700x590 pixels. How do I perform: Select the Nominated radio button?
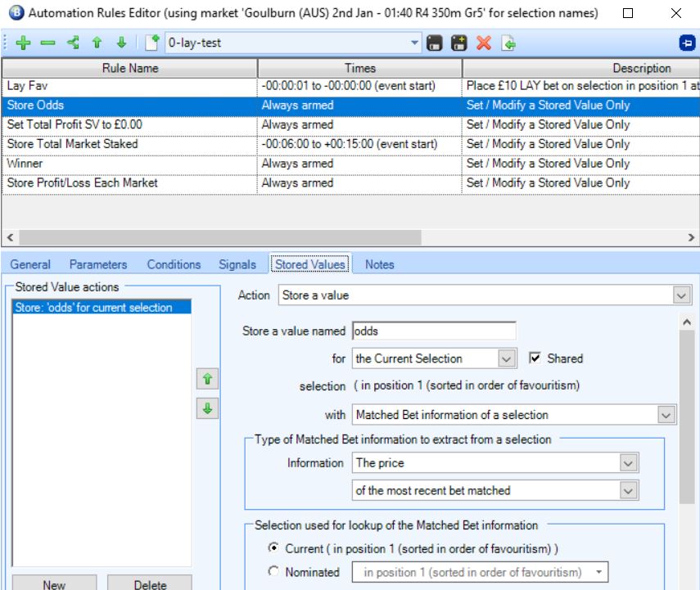pyautogui.click(x=273, y=572)
